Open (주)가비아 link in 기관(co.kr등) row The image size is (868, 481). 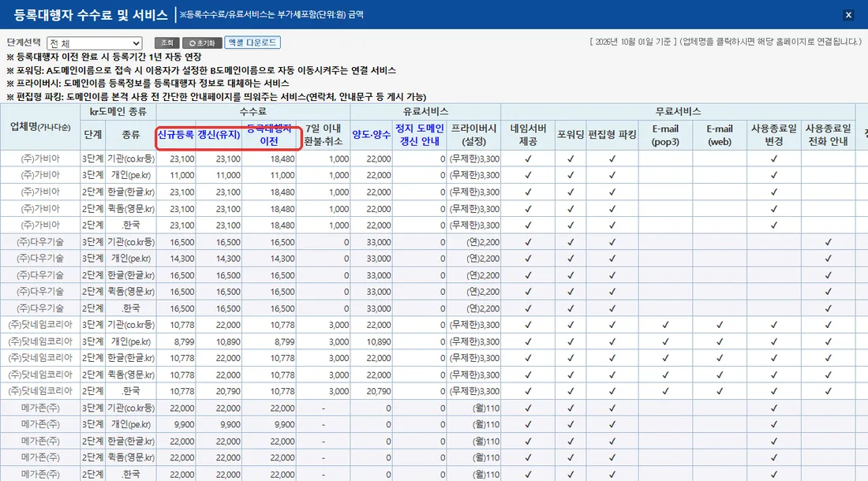pyautogui.click(x=40, y=158)
